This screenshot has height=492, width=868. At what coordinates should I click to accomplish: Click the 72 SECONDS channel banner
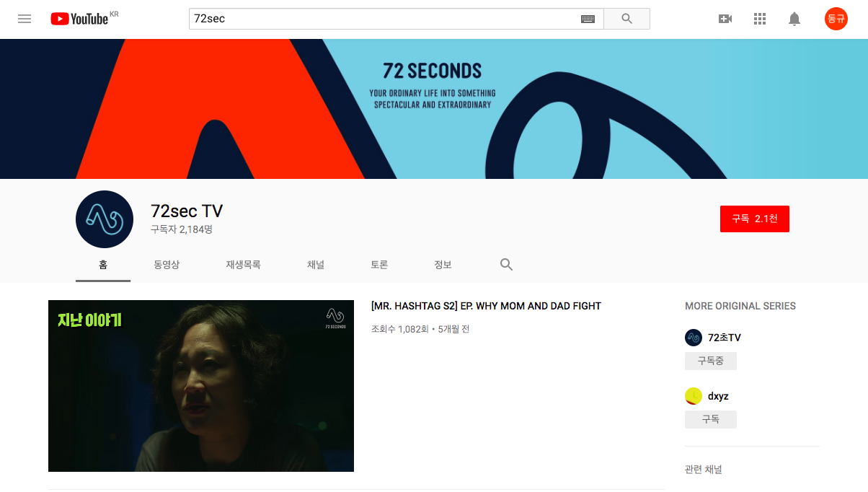(x=434, y=109)
